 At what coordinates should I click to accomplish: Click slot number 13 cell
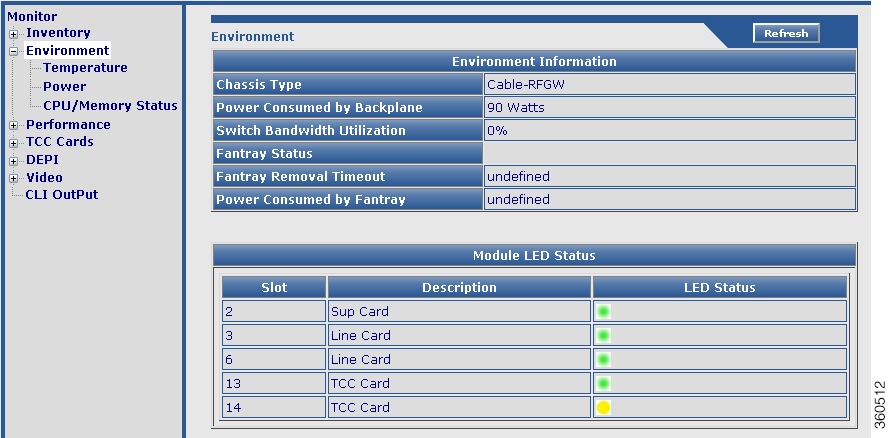pos(274,384)
